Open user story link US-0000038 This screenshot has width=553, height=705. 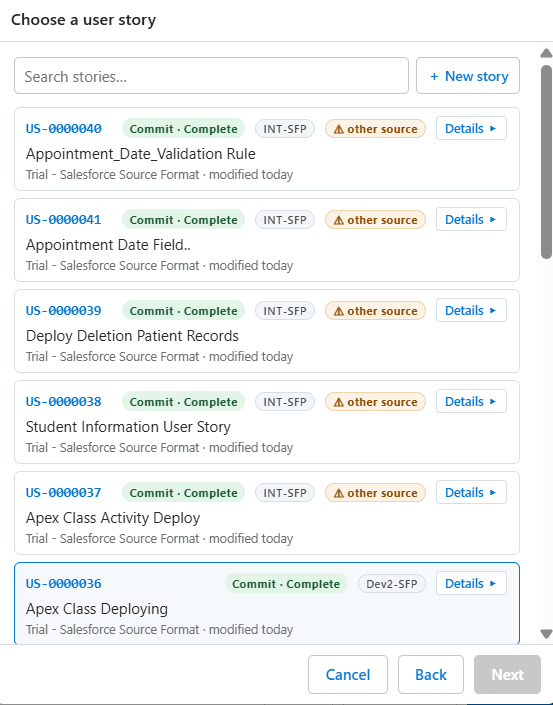point(63,402)
